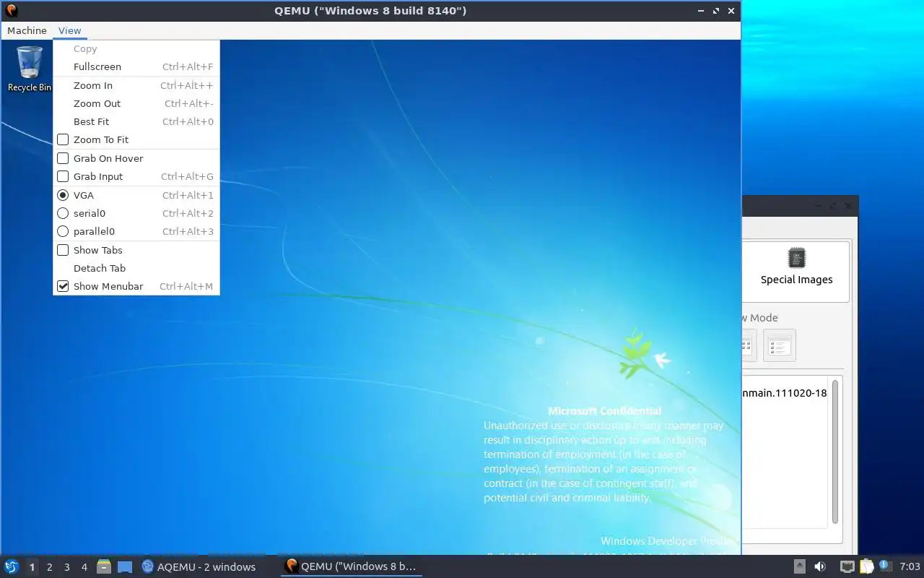Choose Detach Tab entry

[x=136, y=268]
